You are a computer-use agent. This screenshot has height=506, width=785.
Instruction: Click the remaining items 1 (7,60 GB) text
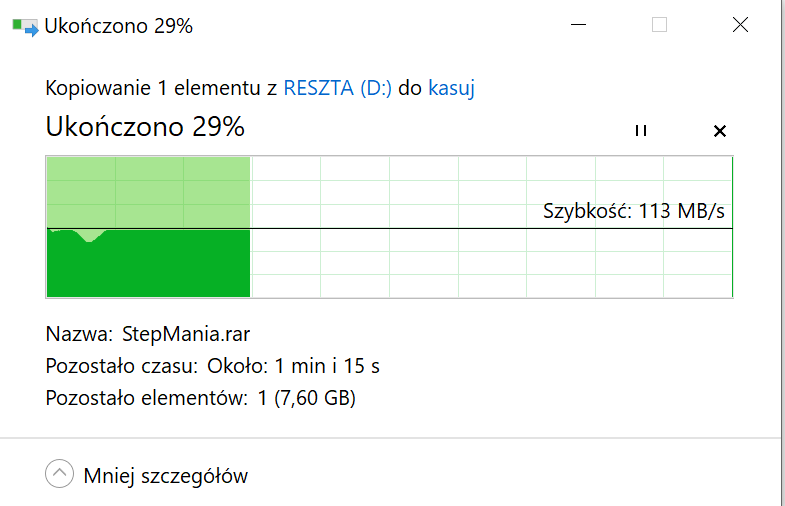click(306, 398)
